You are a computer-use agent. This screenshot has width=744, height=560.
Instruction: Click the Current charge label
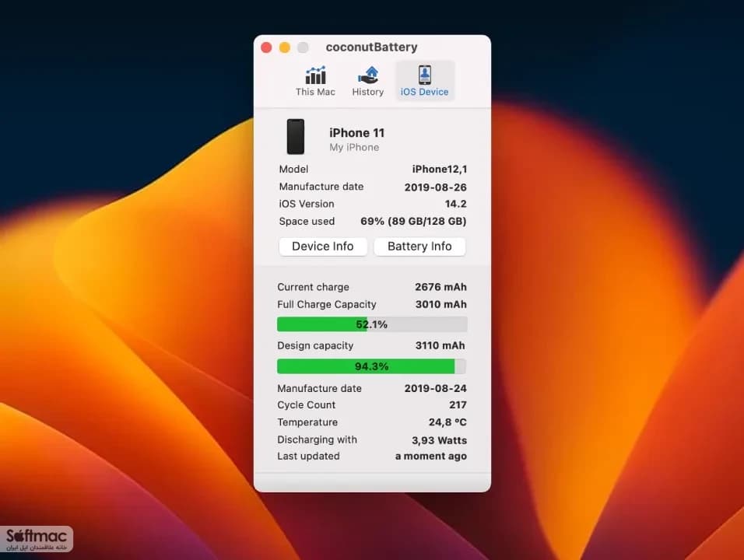click(313, 287)
